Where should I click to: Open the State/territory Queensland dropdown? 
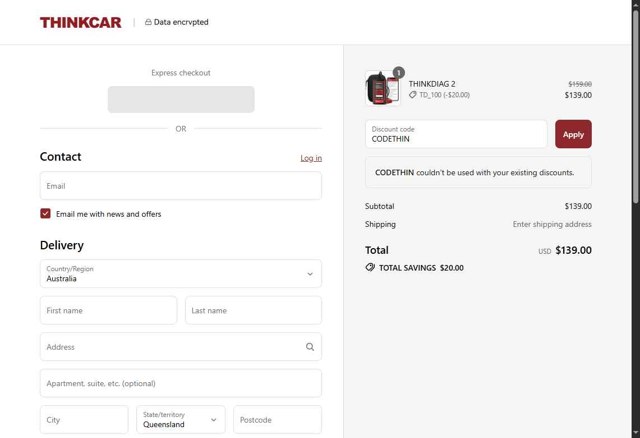(181, 420)
